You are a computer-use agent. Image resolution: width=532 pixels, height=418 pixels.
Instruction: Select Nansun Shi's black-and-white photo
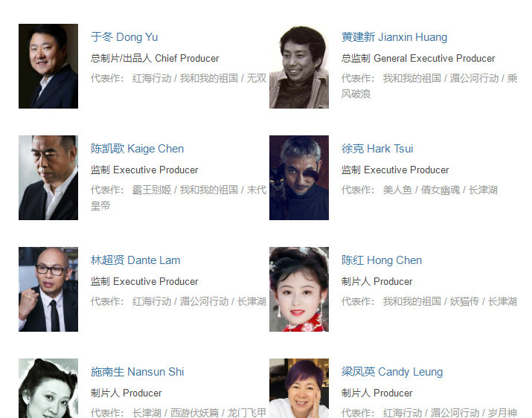click(48, 388)
